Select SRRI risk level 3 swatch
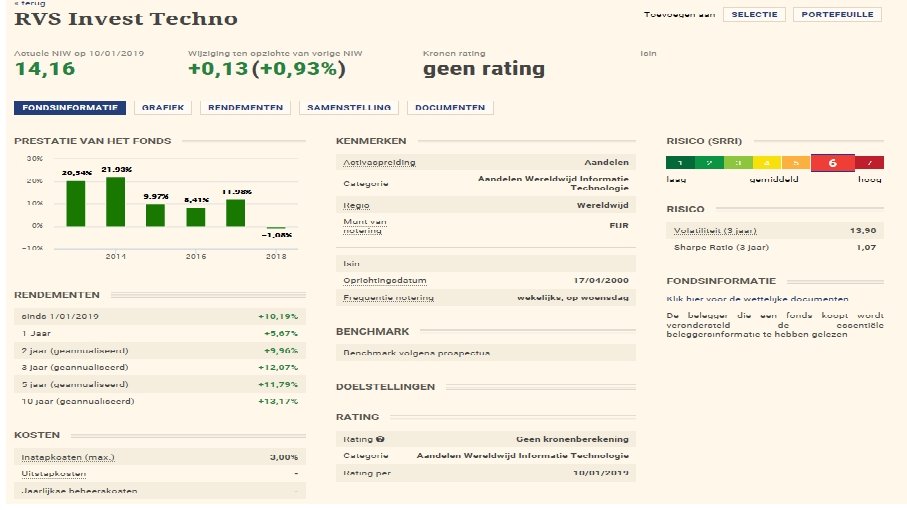The height and width of the screenshot is (510, 907). 738,163
